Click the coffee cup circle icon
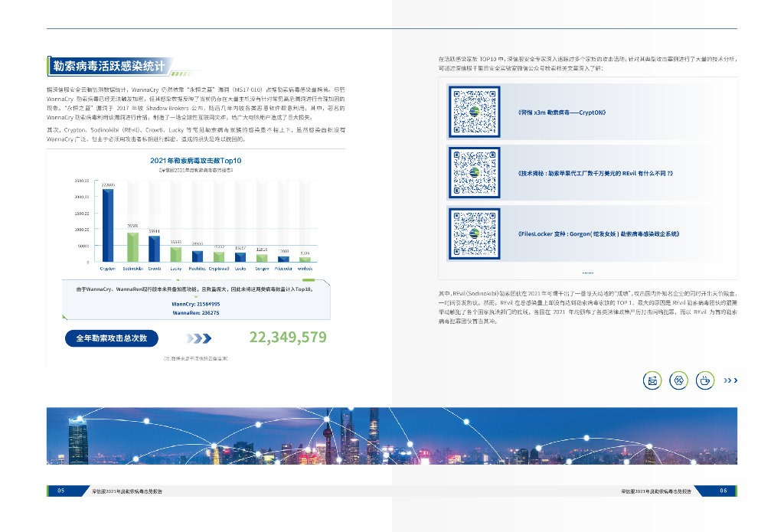Screen dimensions: 784x532 point(705,380)
